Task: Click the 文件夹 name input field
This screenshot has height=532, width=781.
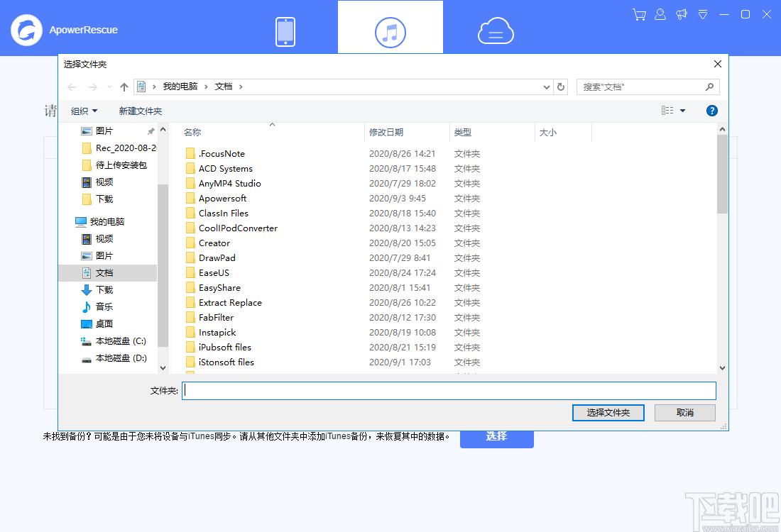Action: [x=449, y=391]
